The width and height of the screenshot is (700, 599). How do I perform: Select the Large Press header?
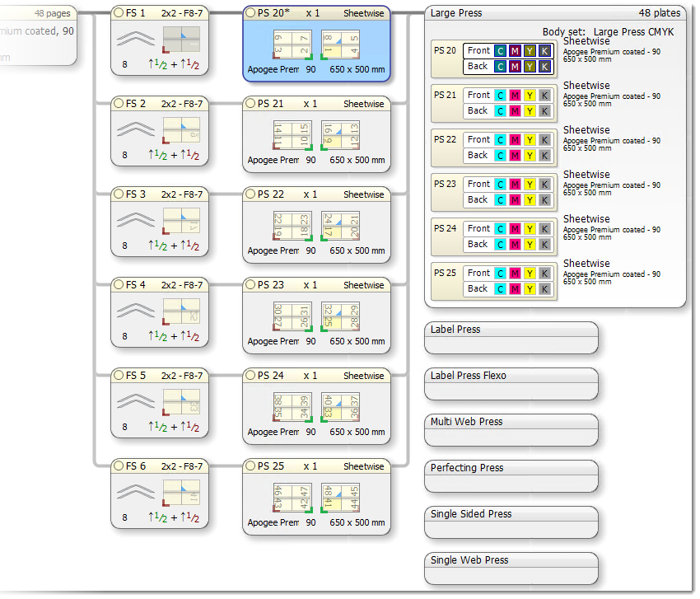[555, 13]
